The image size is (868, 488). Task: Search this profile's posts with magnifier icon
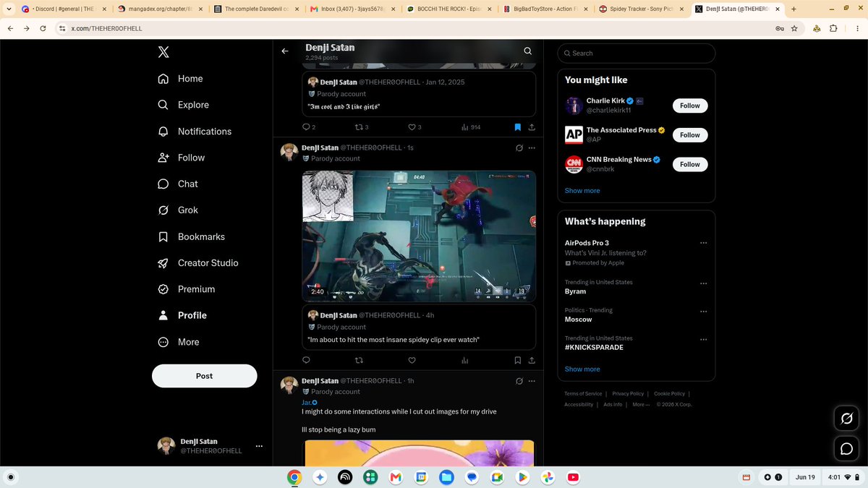(x=528, y=51)
